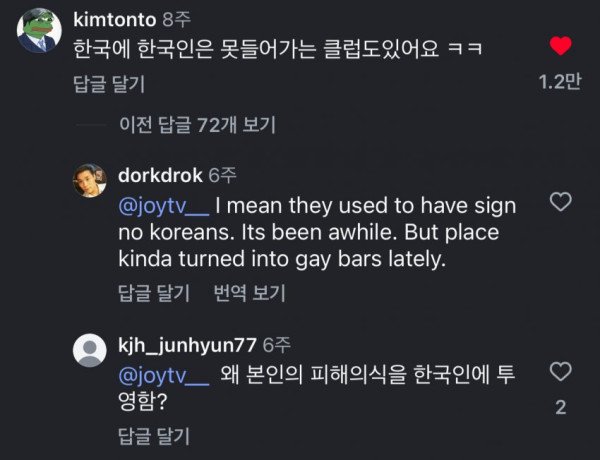Open the dorkdrok username link
600x460 pixels.
coord(159,174)
